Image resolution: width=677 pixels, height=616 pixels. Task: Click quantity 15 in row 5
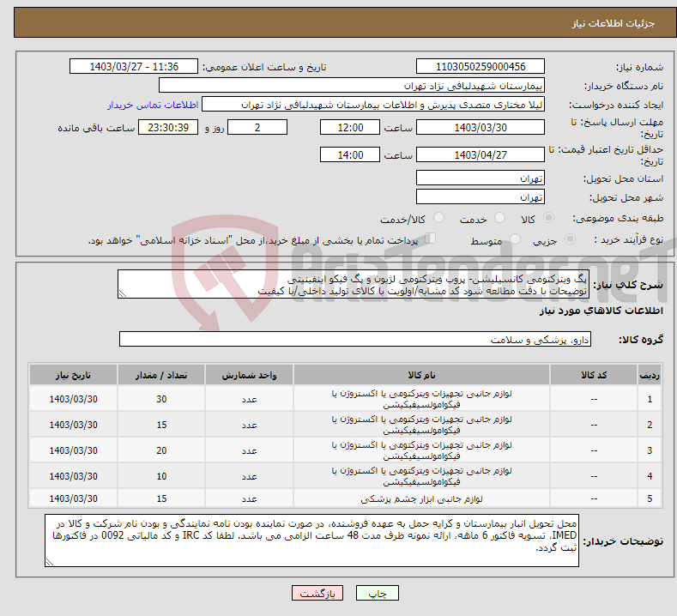161,499
